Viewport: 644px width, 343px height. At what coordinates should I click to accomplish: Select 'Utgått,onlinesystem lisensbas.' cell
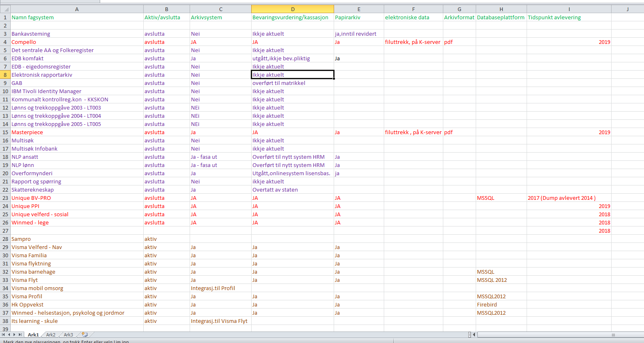point(293,173)
